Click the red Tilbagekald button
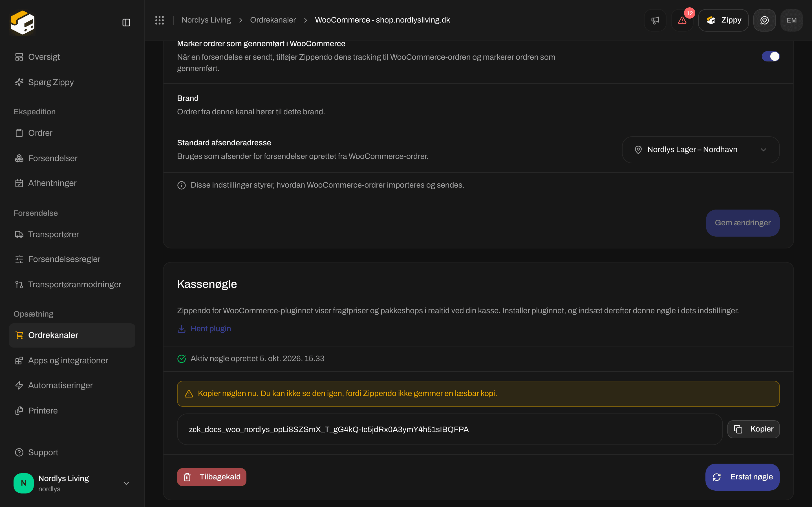812x507 pixels. [x=212, y=477]
